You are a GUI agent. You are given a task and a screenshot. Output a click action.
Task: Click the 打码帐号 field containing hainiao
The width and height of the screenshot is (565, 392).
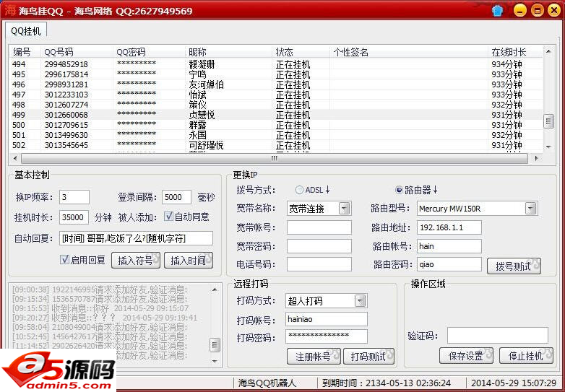[x=327, y=319]
